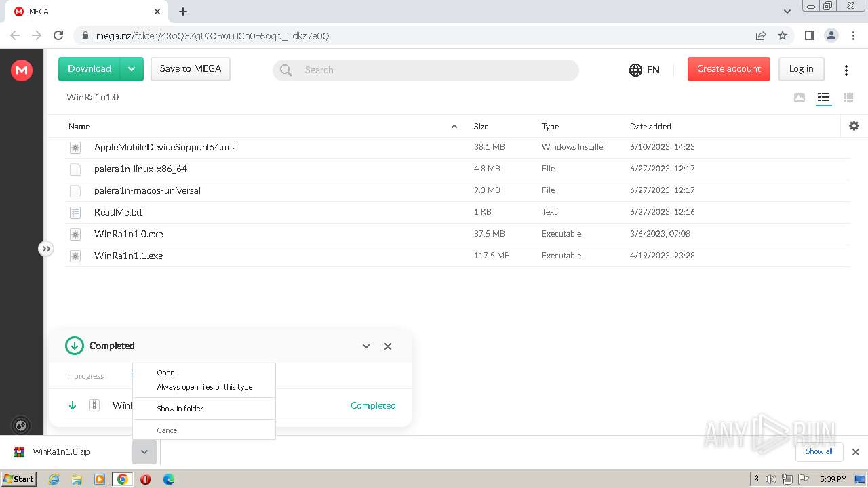Select WinRa1n1.0.exe file
The image size is (868, 488).
(458, 234)
